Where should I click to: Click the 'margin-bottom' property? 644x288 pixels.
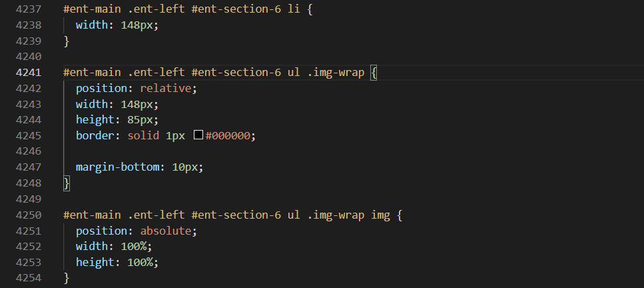[117, 167]
